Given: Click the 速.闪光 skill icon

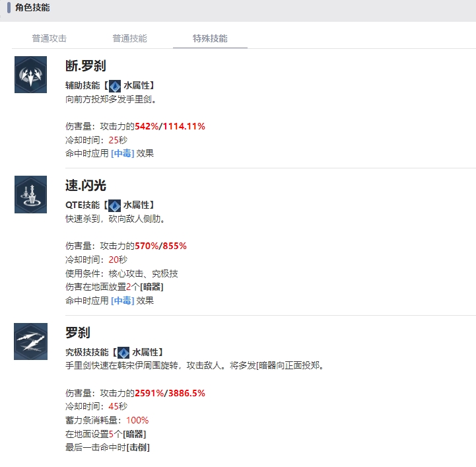Looking at the screenshot, I should coord(30,194).
